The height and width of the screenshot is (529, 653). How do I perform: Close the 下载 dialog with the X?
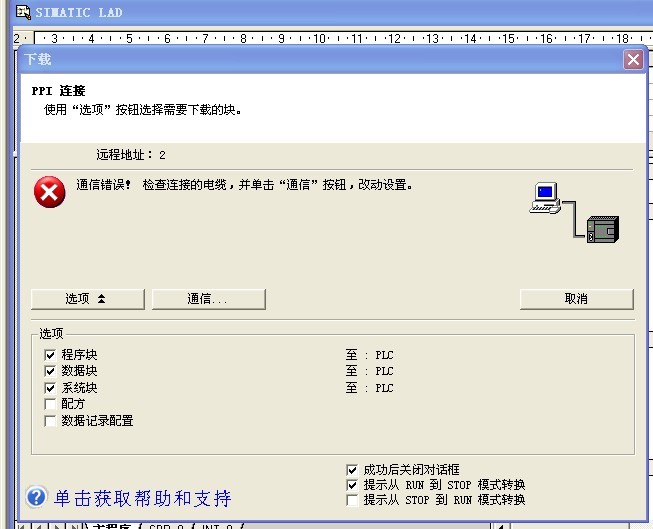[632, 60]
